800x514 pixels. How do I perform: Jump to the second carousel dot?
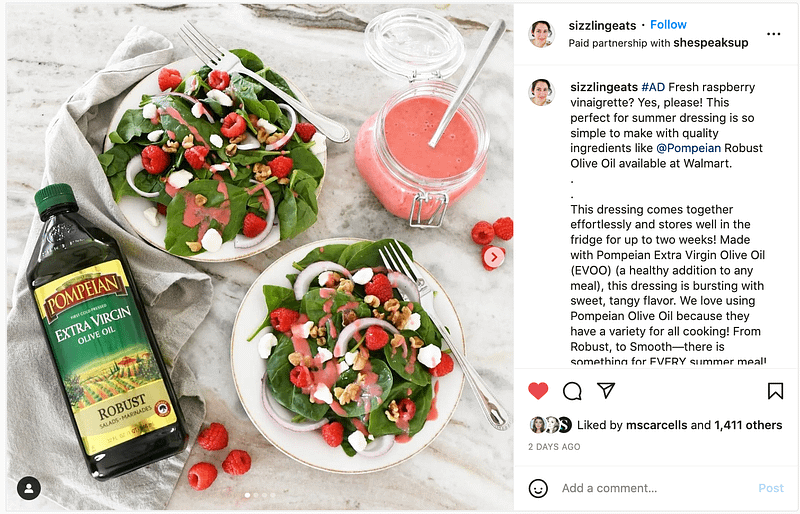[256, 495]
